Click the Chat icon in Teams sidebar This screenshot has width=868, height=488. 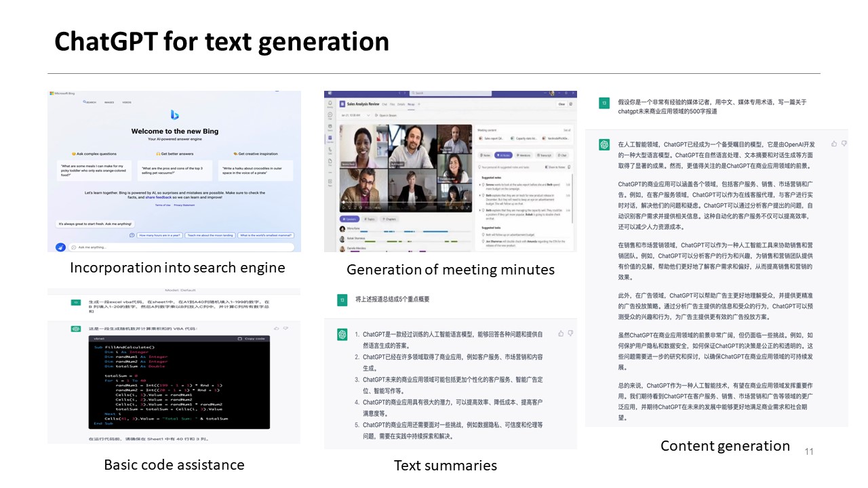(330, 116)
